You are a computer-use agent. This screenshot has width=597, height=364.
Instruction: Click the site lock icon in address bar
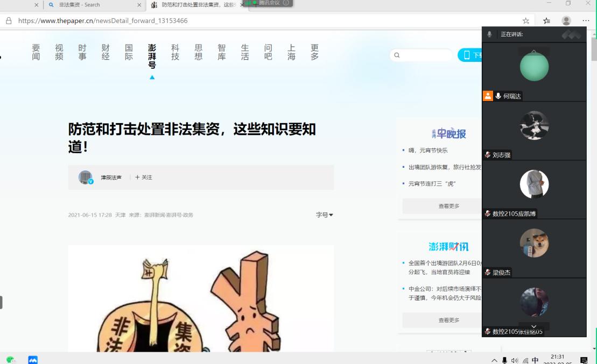9,20
